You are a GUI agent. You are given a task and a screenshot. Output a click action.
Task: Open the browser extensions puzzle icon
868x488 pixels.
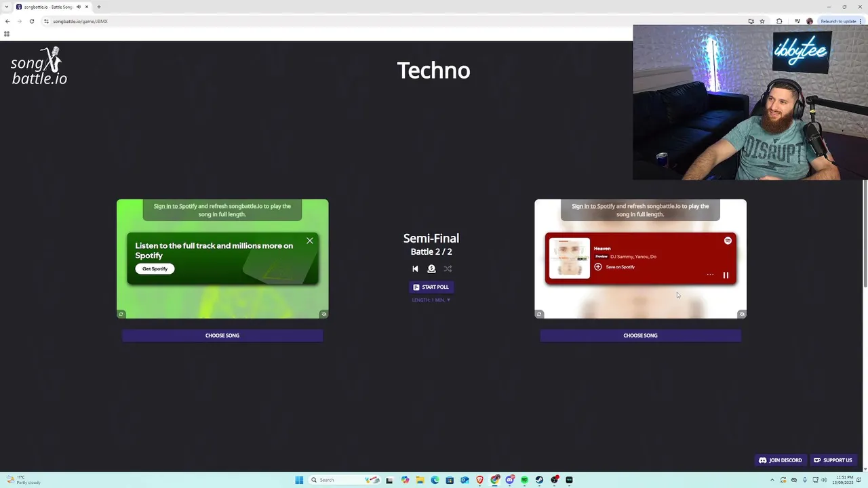pos(779,21)
